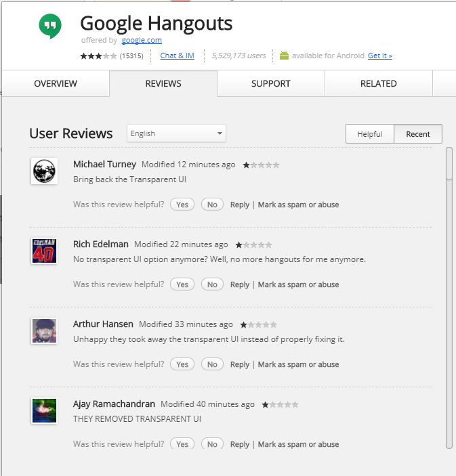Mark Arthur Hansen's review as spam or abuse

298,364
